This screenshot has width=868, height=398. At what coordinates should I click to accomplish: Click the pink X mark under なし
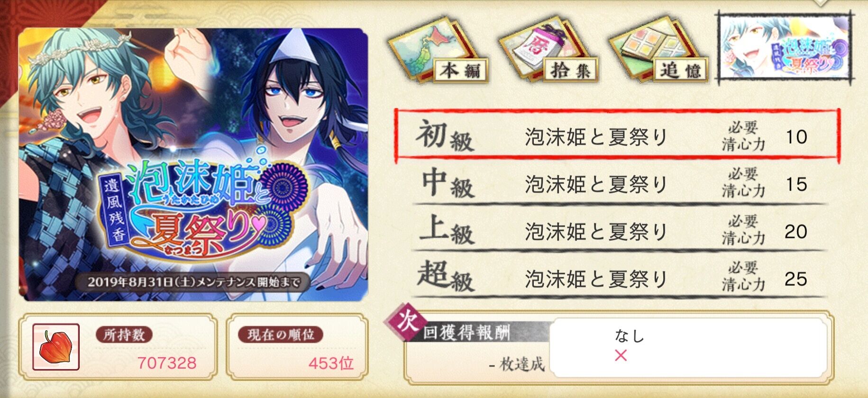tap(621, 355)
